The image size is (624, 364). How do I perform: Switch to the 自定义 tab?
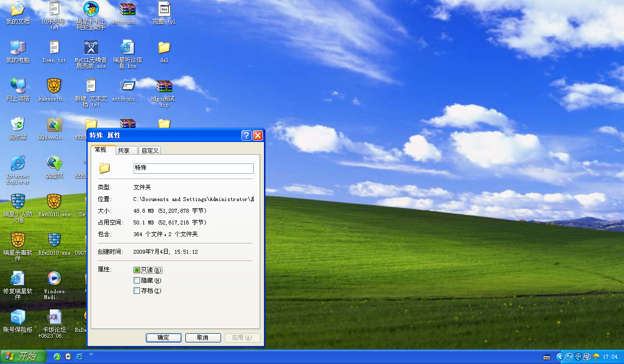coord(149,151)
